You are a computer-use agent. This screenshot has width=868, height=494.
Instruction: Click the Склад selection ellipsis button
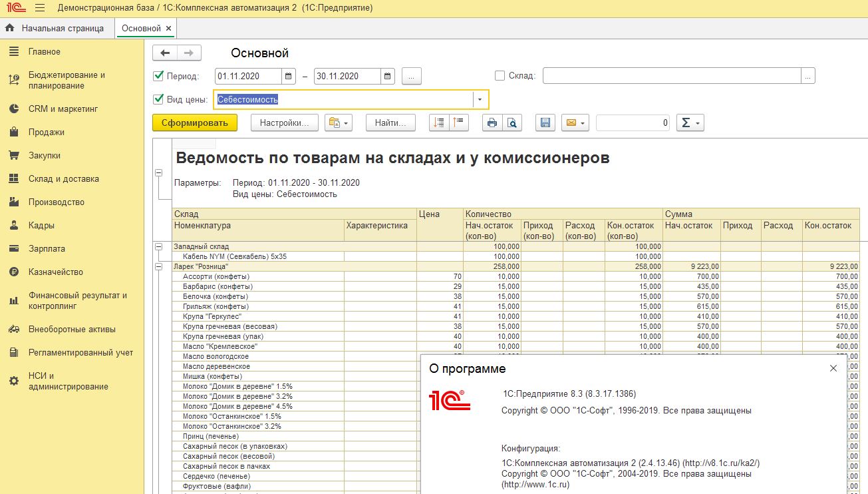point(808,76)
